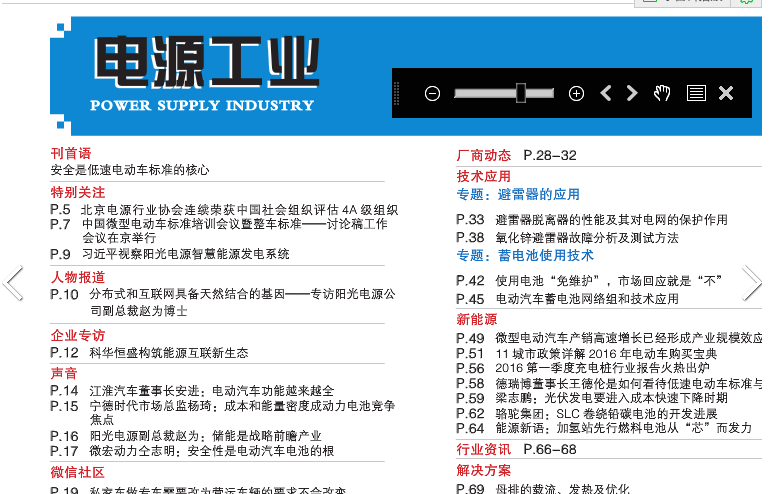Viewport: 770px width, 494px height.
Task: Click the 特别关注 section heading
Action: pos(78,192)
